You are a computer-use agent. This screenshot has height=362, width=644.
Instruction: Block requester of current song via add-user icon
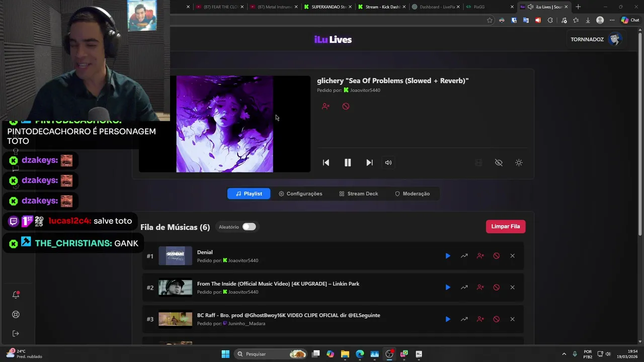326,106
